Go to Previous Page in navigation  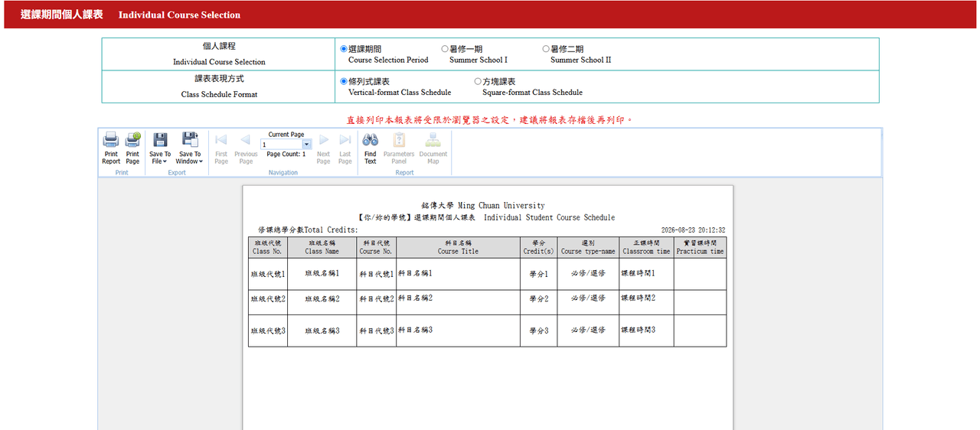coord(246,148)
